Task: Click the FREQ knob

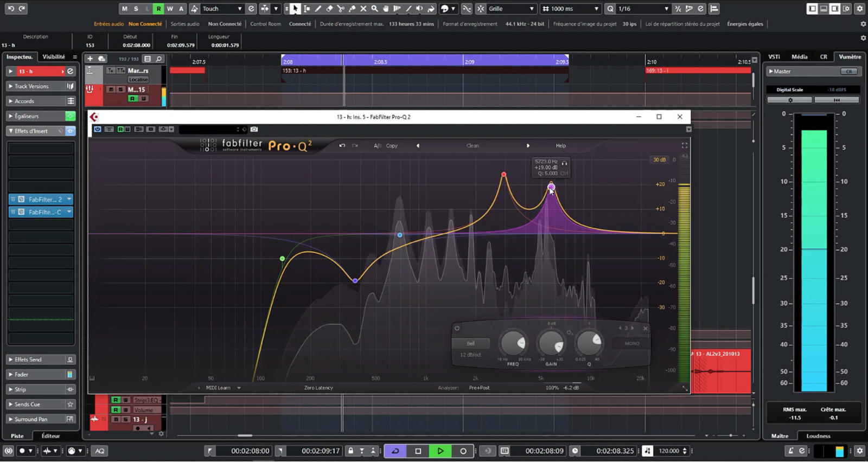Action: pyautogui.click(x=513, y=343)
